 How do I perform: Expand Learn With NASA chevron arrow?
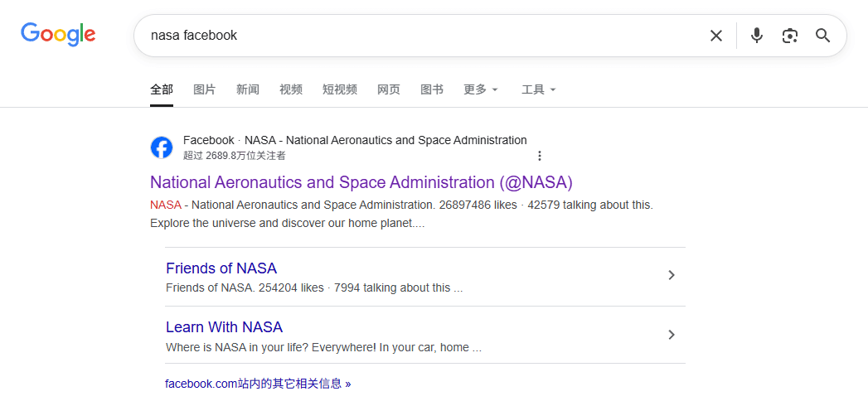pos(672,335)
